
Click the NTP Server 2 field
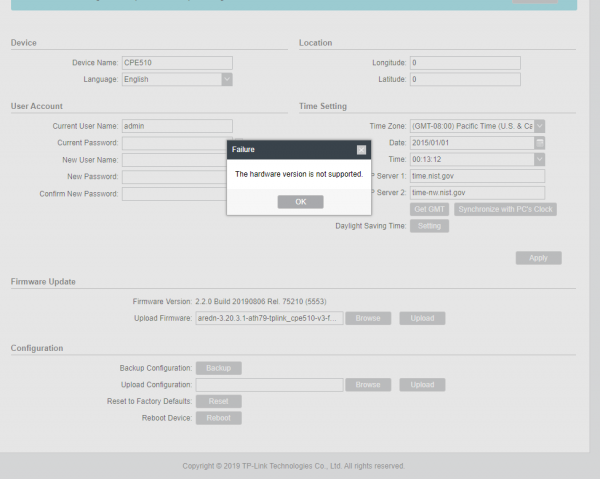coord(478,192)
